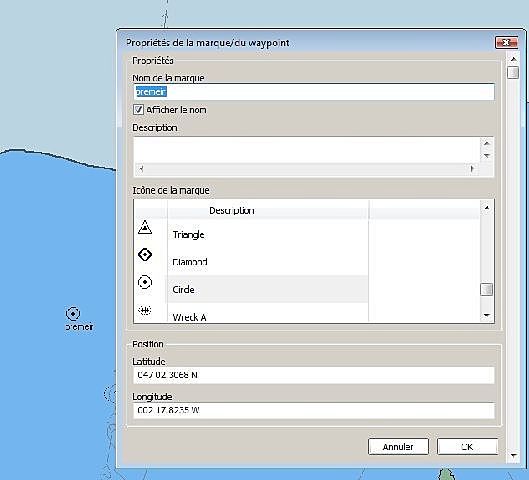This screenshot has width=529, height=480.
Task: Click the Description box scroll down arrow
Action: 486,156
